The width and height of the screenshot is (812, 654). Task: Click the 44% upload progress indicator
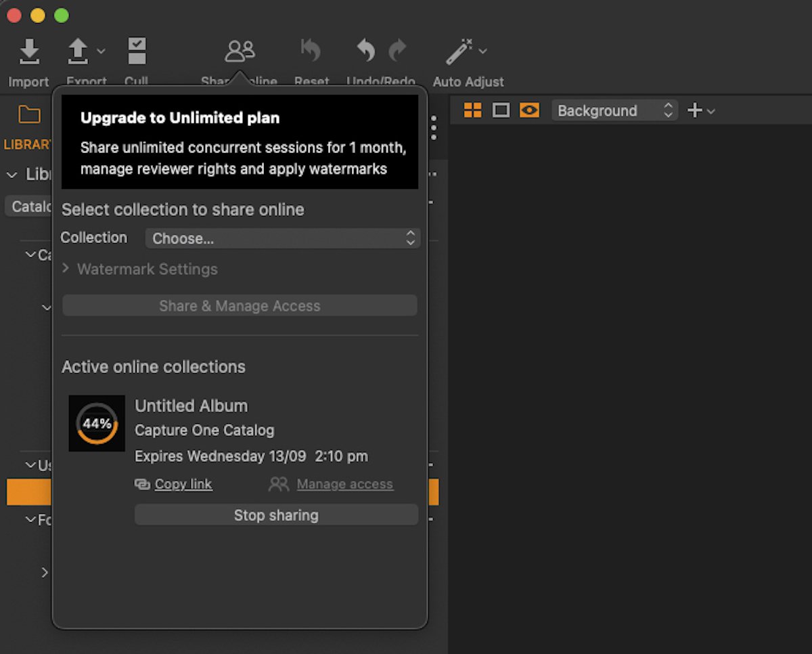(x=97, y=424)
